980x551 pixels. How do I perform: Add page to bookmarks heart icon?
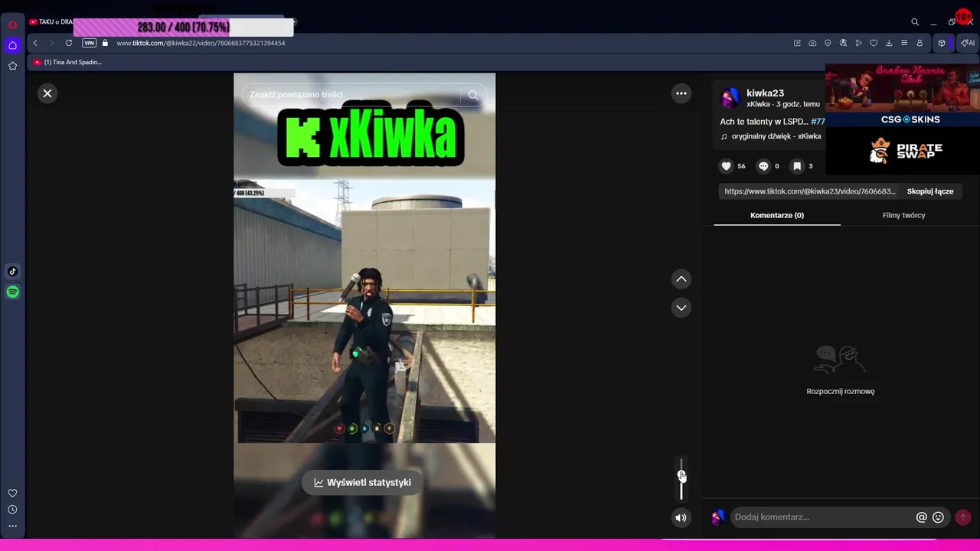874,43
